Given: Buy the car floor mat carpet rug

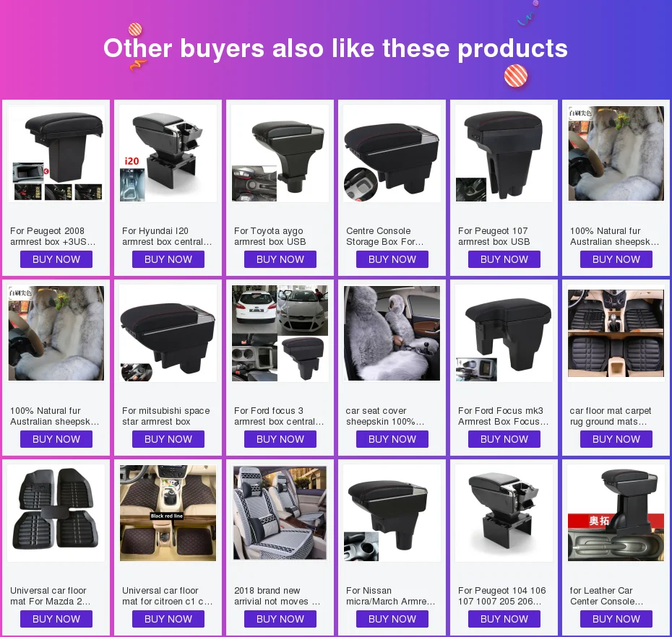Looking at the screenshot, I should coord(616,439).
